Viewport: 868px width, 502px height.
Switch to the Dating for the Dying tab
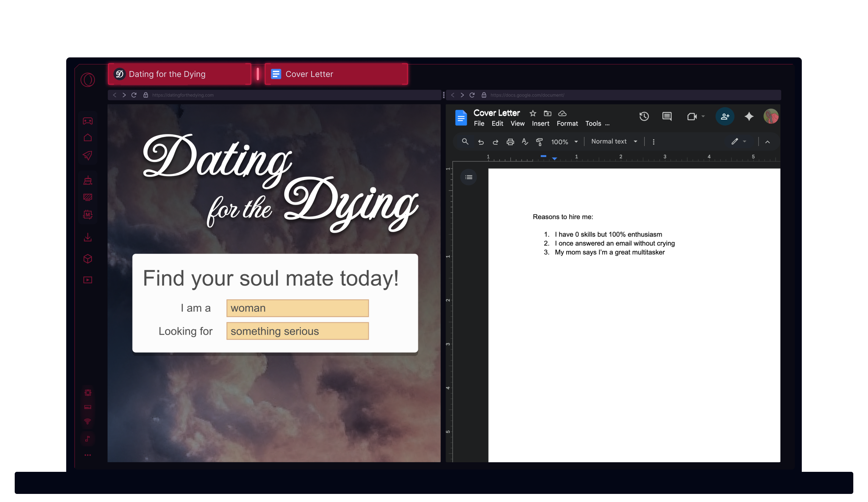coord(179,74)
